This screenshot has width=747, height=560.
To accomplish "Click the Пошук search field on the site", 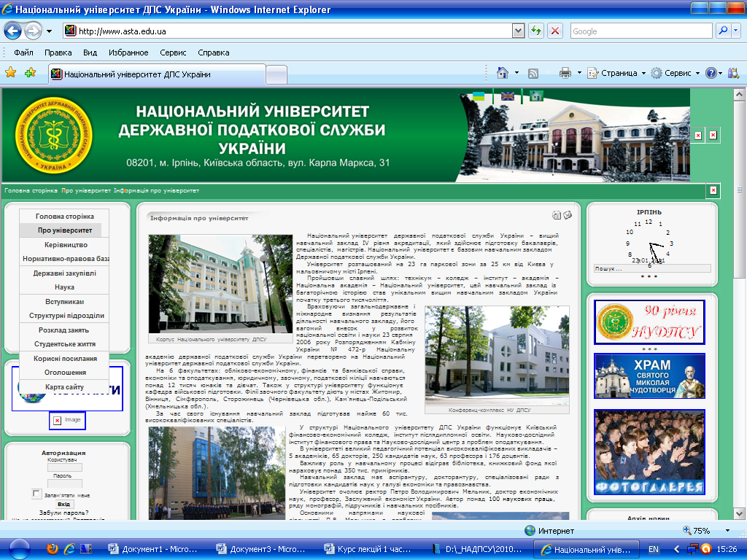I will tap(651, 268).
